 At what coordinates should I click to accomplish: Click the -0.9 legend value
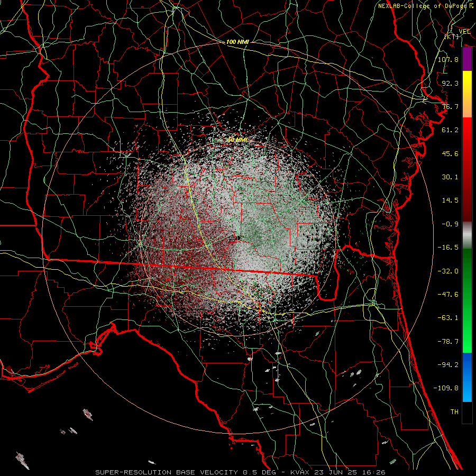coord(450,224)
